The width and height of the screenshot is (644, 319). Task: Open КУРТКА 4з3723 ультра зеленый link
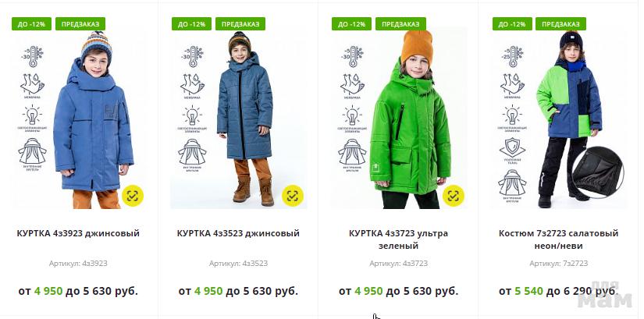398,239
